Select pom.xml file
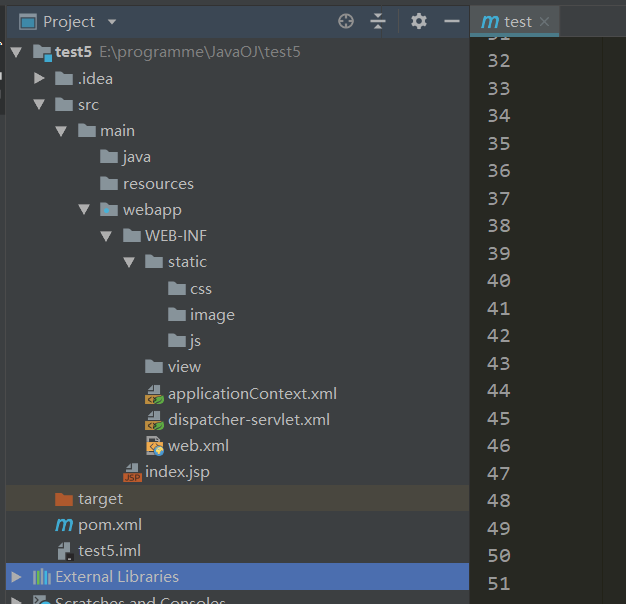The width and height of the screenshot is (626, 604). coord(110,525)
